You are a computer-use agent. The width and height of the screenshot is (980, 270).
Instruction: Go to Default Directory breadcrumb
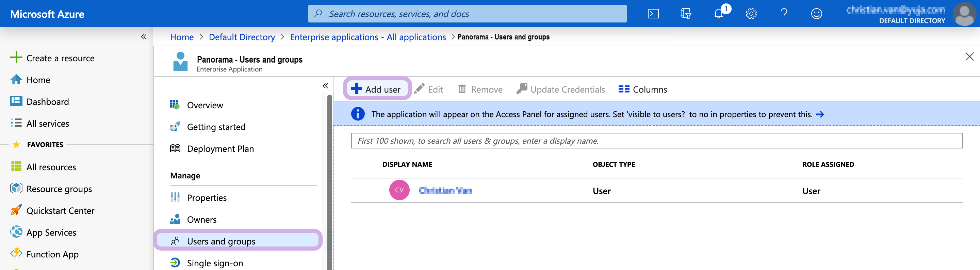coord(242,37)
